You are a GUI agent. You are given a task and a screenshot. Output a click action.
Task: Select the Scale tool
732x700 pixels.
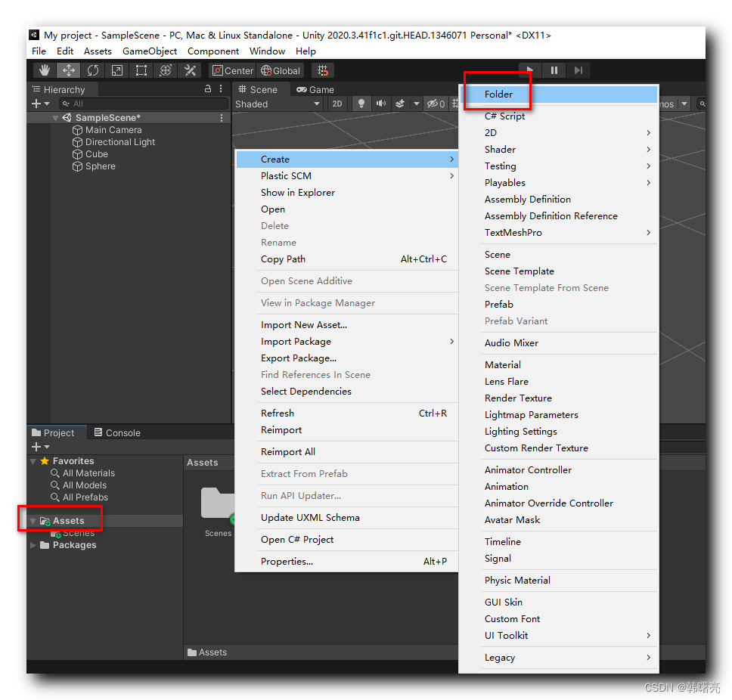click(117, 70)
